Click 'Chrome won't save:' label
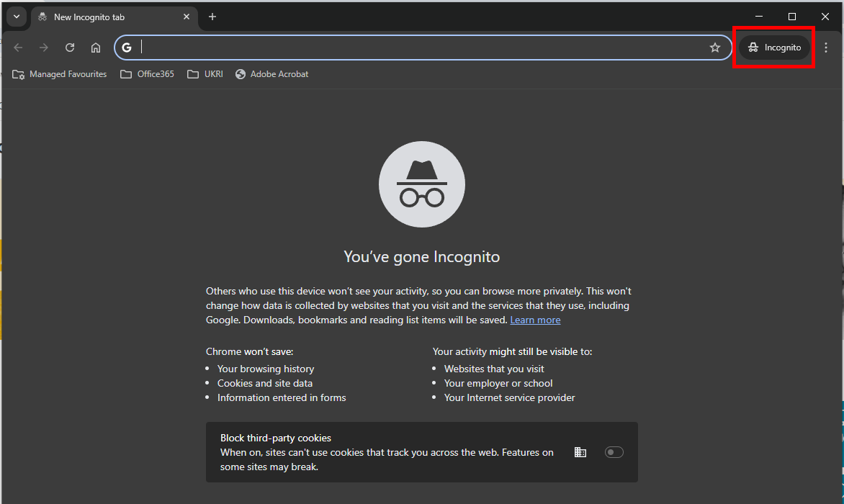The height and width of the screenshot is (504, 844). pyautogui.click(x=250, y=352)
